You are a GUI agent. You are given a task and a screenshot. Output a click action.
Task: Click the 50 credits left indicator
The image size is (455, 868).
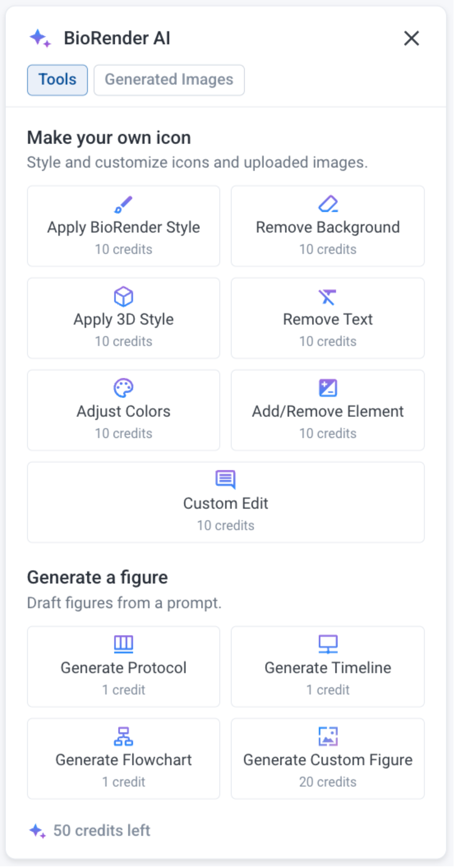pos(101,830)
